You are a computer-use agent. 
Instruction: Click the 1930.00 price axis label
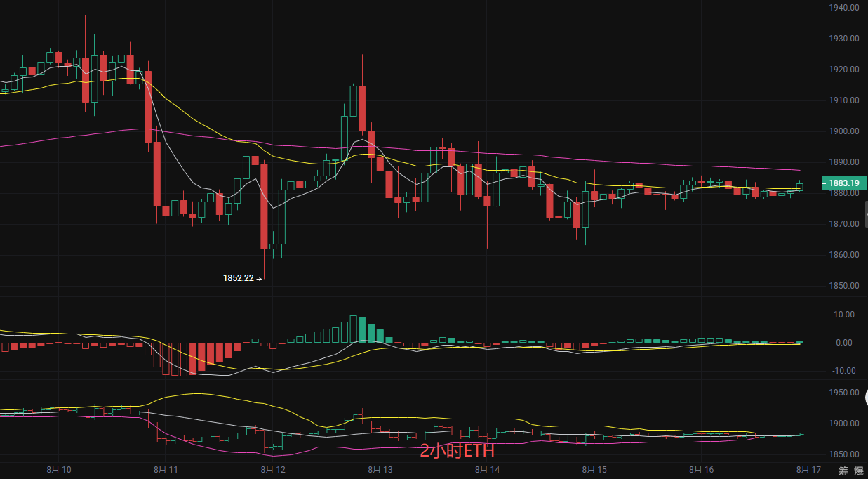tap(844, 39)
